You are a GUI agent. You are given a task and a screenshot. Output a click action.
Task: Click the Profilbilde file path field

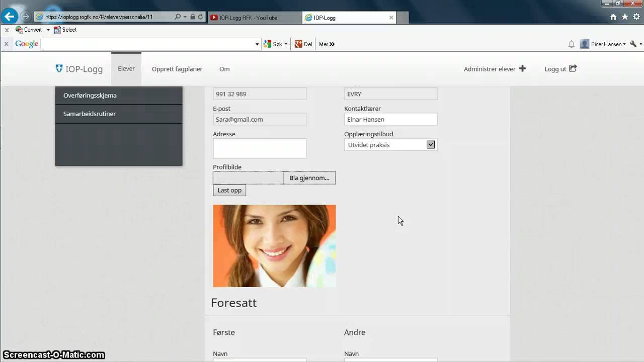coord(249,178)
